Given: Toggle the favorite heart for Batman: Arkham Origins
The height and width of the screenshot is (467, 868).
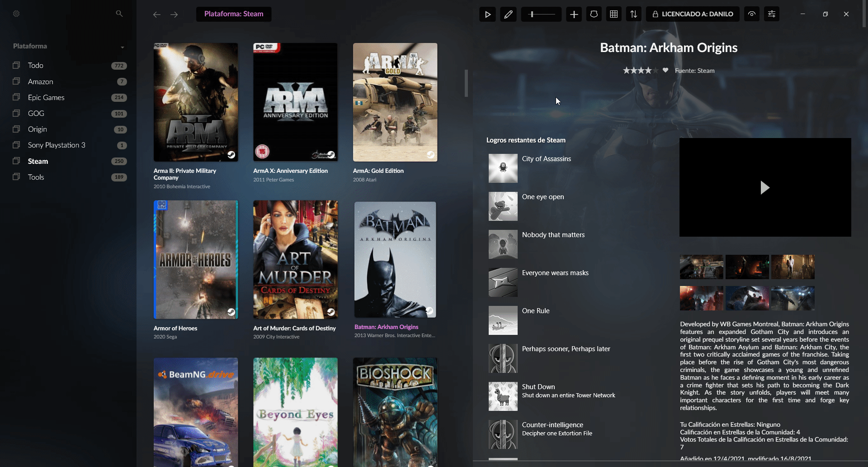Looking at the screenshot, I should (665, 70).
